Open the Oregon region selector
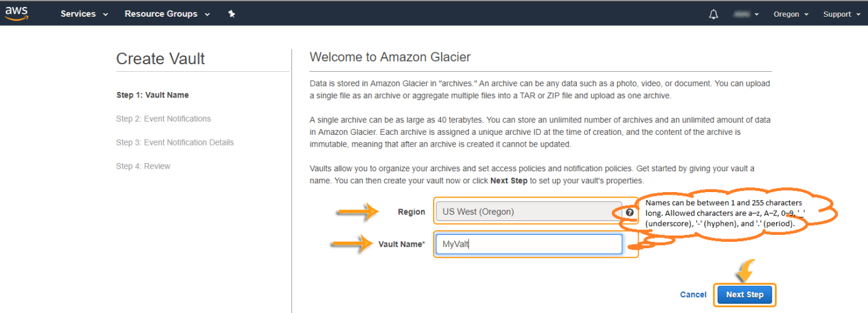 (791, 14)
